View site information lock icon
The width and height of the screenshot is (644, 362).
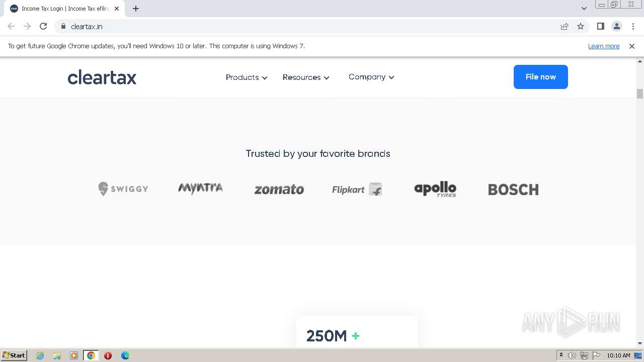(x=63, y=26)
